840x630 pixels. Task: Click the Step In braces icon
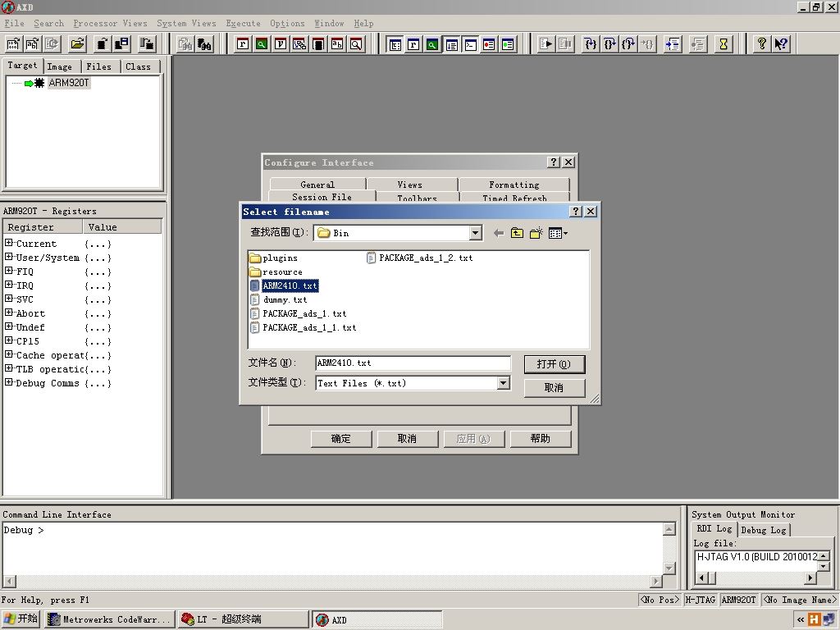tap(591, 44)
